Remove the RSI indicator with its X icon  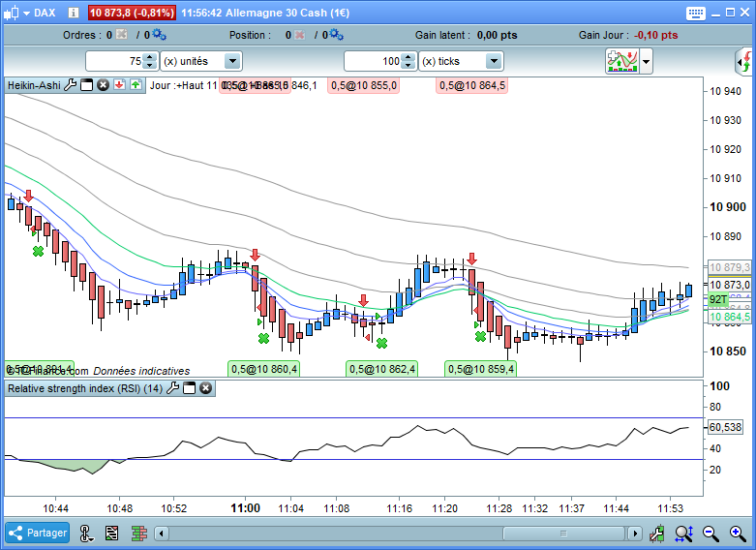tap(206, 388)
